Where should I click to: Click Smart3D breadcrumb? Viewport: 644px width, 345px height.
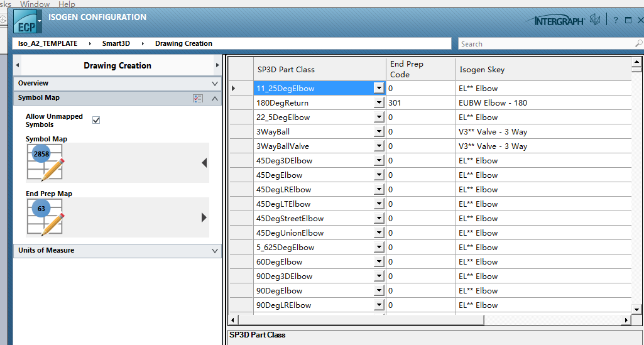point(116,43)
